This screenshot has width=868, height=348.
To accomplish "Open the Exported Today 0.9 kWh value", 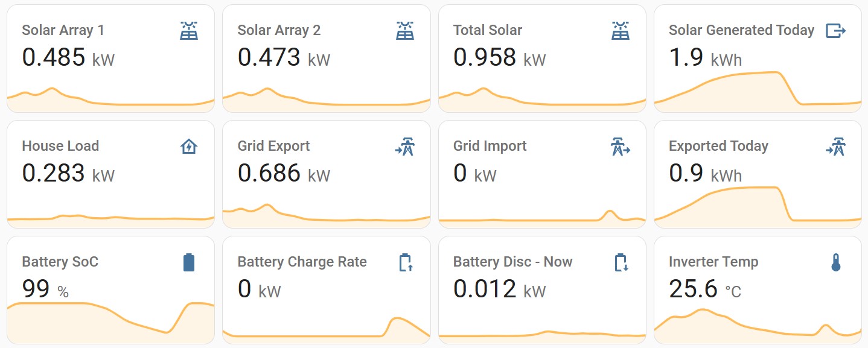I will tap(705, 174).
